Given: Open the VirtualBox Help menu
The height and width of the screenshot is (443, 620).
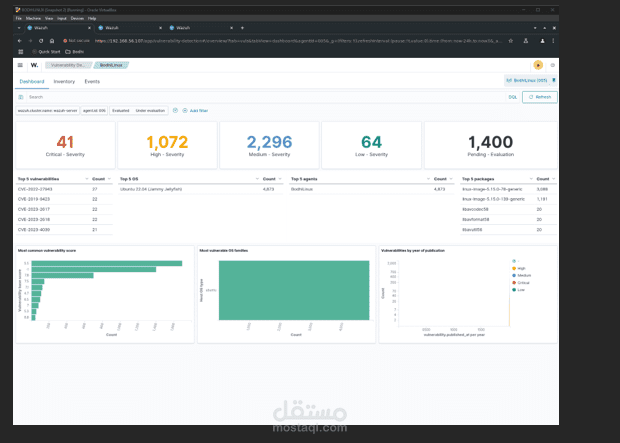Looking at the screenshot, I should pos(92,18).
